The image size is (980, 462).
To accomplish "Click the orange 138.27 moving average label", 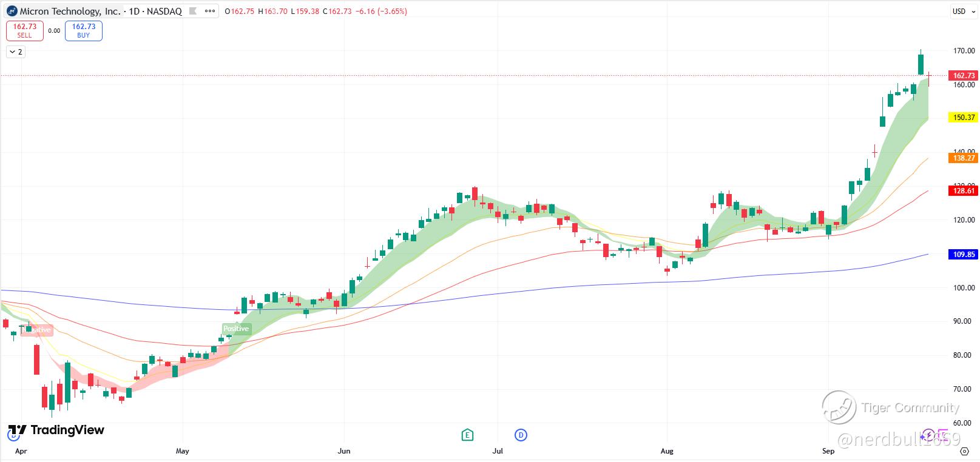I will point(964,158).
